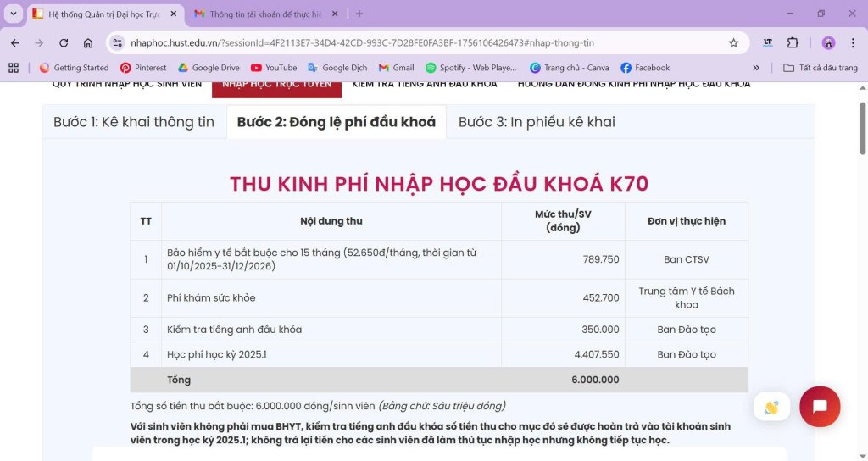Click the Ban CTSV cell

(687, 259)
